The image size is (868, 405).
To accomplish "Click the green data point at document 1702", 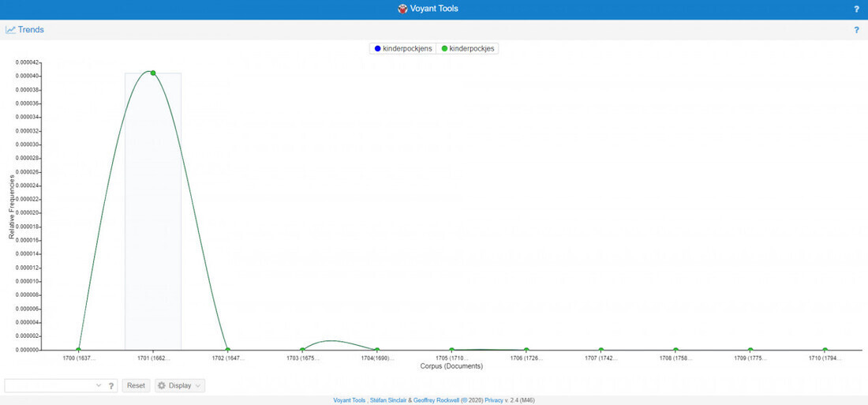I will pos(227,351).
